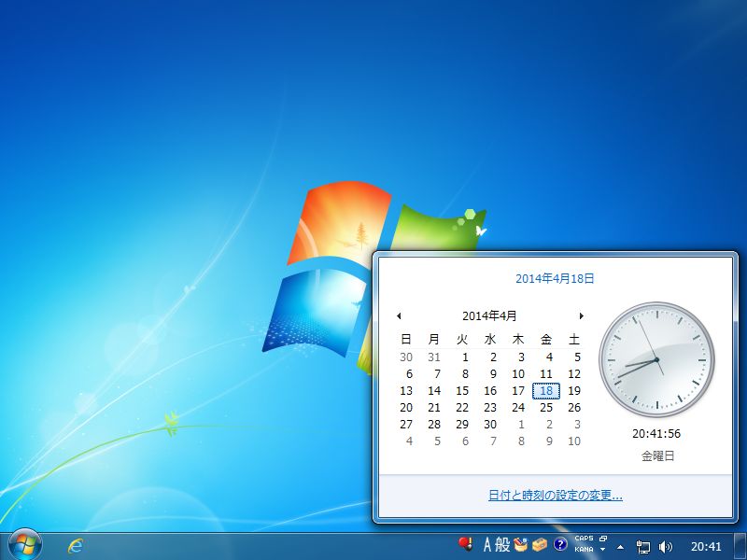747x560 pixels.
Task: Click the language bar restore icon
Action: coord(603,539)
